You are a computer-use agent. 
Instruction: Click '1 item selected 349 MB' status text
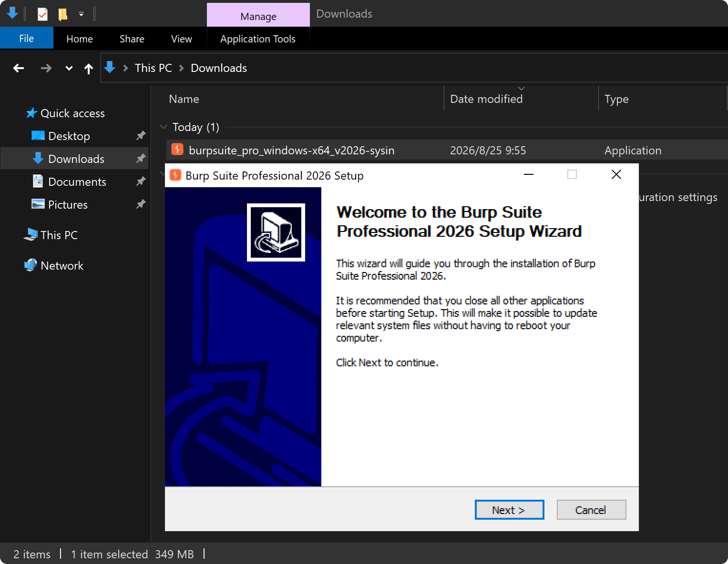coord(133,554)
